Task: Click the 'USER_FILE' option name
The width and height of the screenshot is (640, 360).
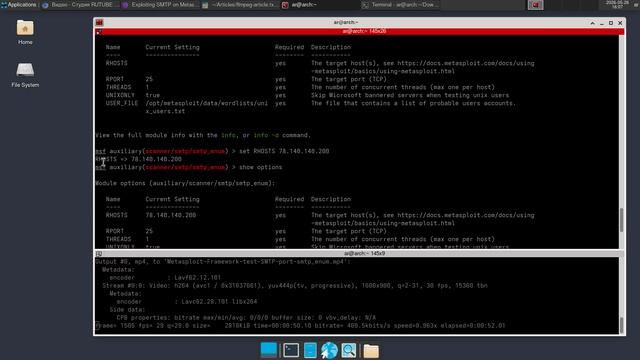Action: tap(122, 103)
